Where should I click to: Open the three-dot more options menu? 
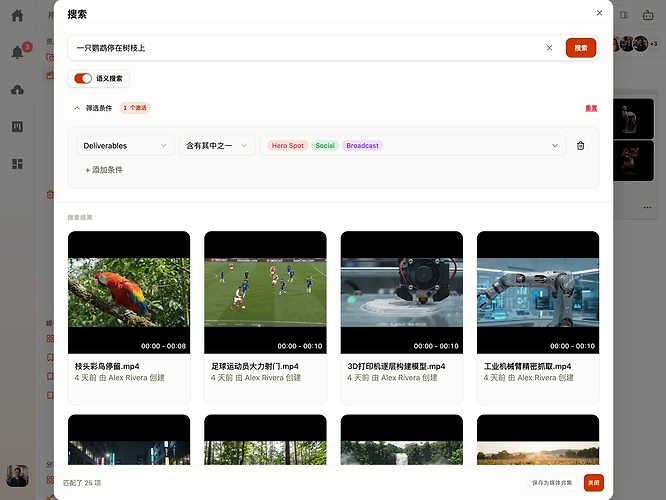647,208
